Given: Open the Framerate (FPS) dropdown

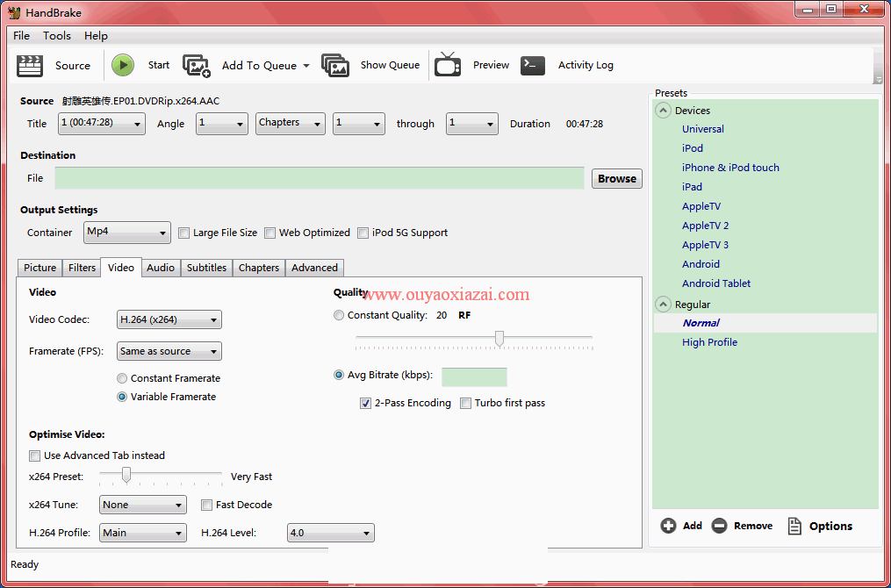Looking at the screenshot, I should [169, 352].
